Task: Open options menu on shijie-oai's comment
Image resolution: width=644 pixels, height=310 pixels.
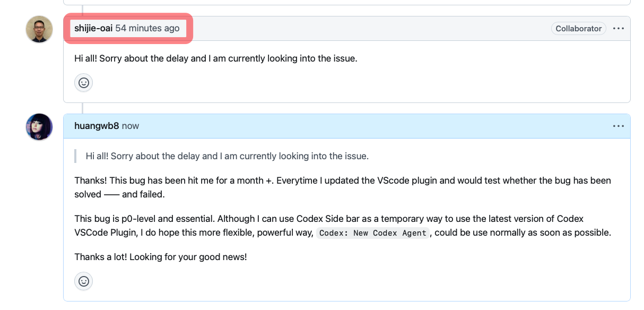Action: click(619, 29)
